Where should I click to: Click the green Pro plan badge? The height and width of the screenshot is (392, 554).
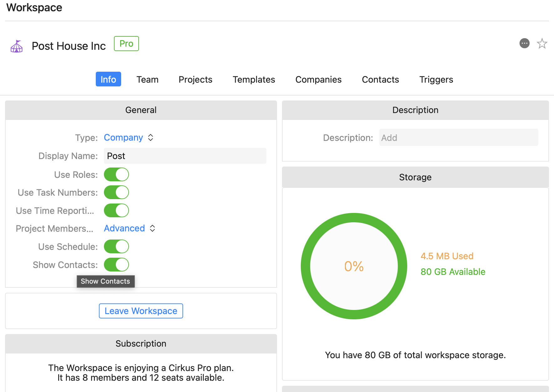coord(126,44)
